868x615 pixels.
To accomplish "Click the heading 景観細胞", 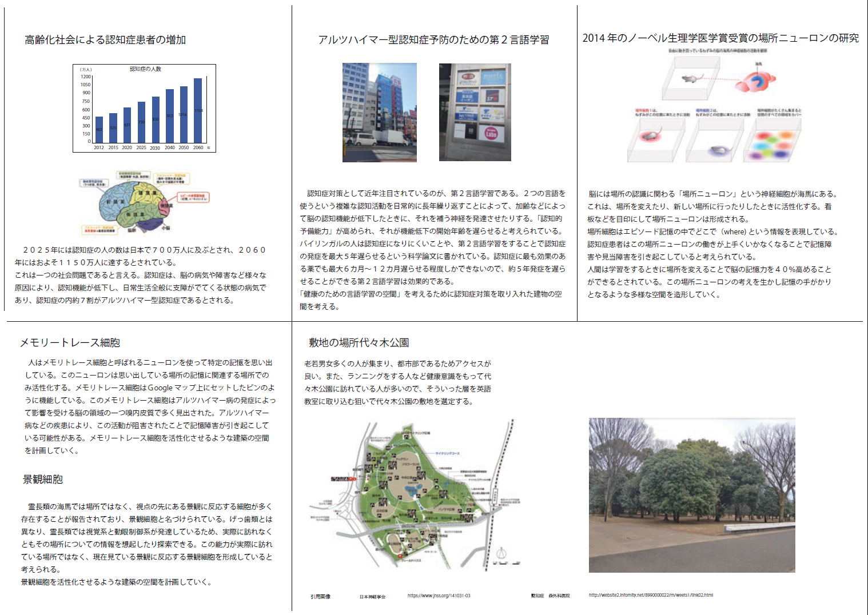I will (x=42, y=480).
